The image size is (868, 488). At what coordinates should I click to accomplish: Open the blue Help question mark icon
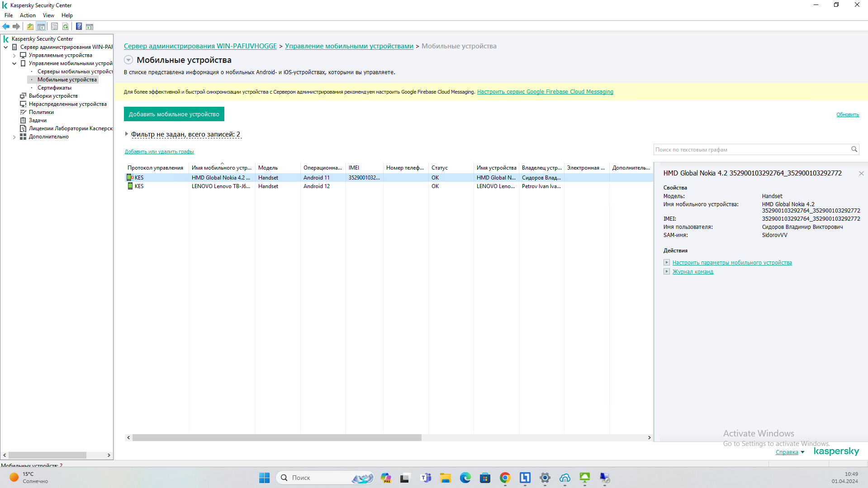pyautogui.click(x=79, y=27)
